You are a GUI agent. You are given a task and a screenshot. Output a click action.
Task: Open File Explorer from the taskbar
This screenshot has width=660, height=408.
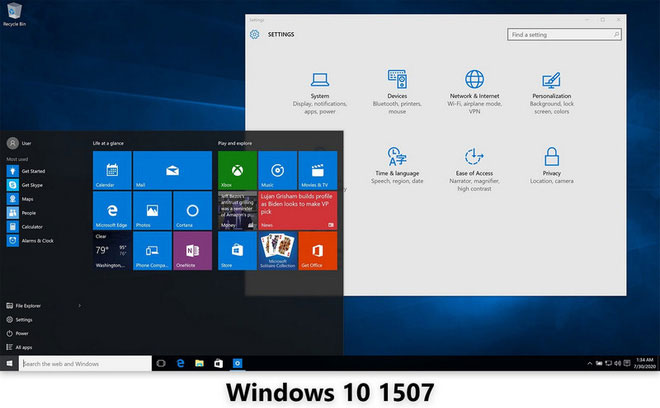[x=200, y=363]
